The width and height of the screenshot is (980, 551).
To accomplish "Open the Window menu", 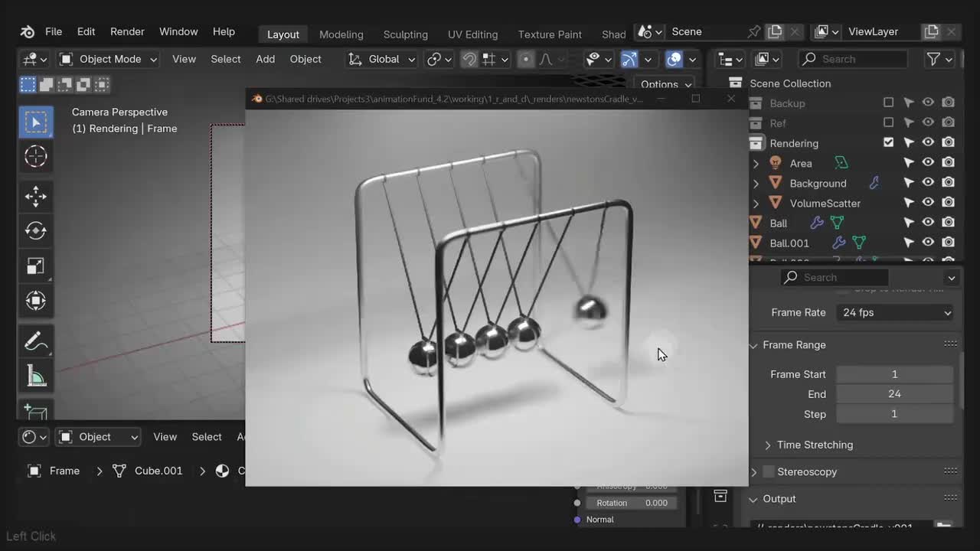I will click(178, 31).
